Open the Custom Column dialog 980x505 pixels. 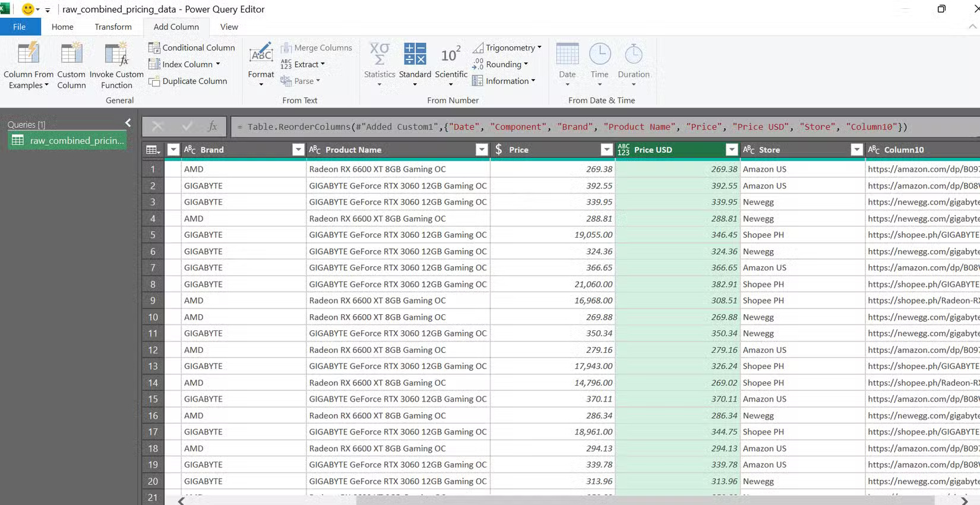pos(71,54)
